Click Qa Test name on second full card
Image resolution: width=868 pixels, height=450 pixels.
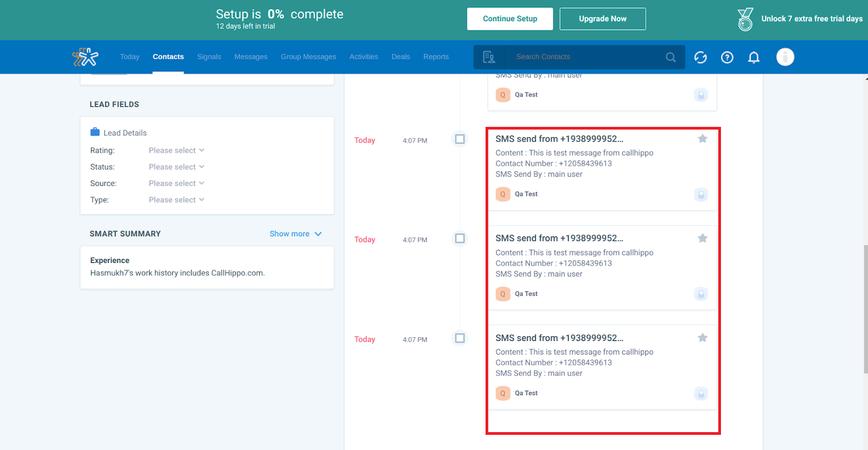pos(526,294)
